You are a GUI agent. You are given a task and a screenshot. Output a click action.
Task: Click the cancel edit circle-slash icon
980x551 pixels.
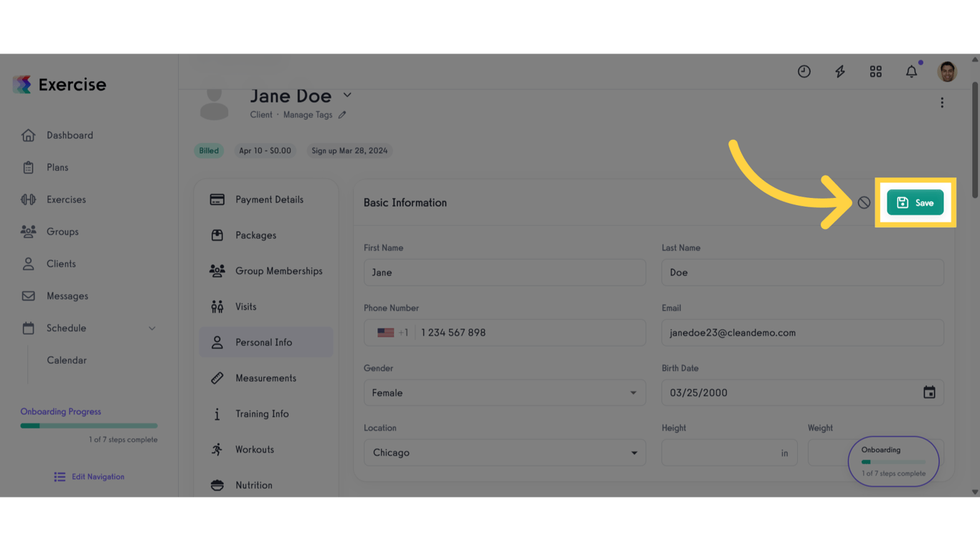tap(864, 203)
